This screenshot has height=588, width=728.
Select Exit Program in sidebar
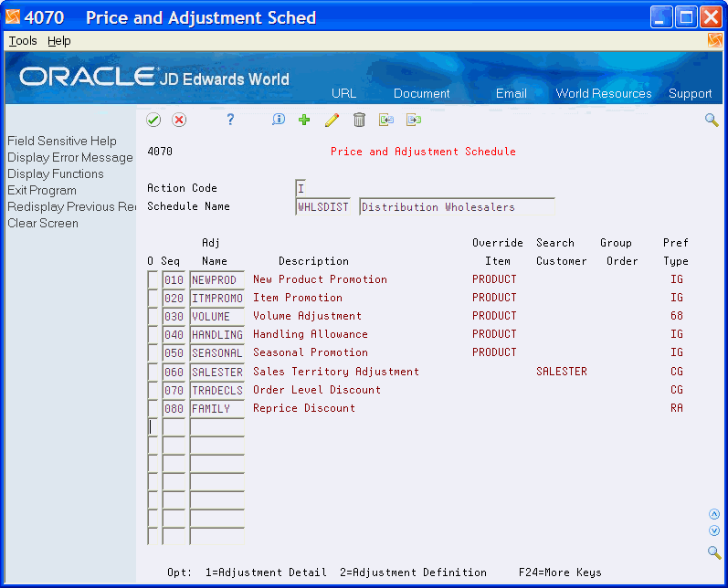42,191
